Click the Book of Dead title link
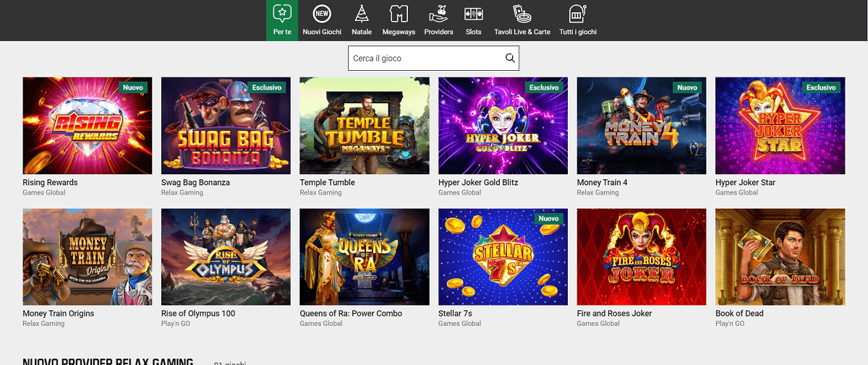 [739, 314]
